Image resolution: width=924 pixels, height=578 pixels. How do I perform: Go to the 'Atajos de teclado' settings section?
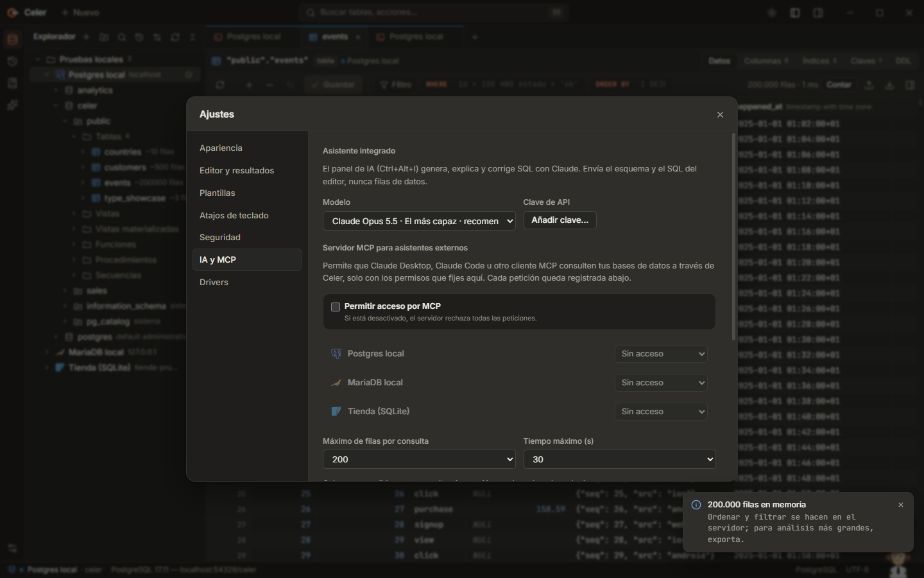click(247, 215)
